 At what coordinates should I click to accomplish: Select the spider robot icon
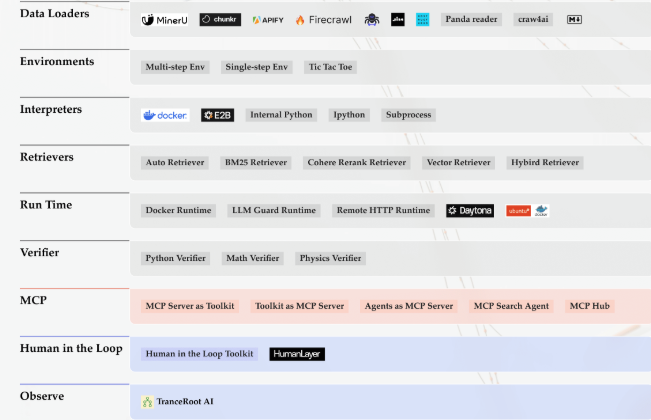coord(372,20)
